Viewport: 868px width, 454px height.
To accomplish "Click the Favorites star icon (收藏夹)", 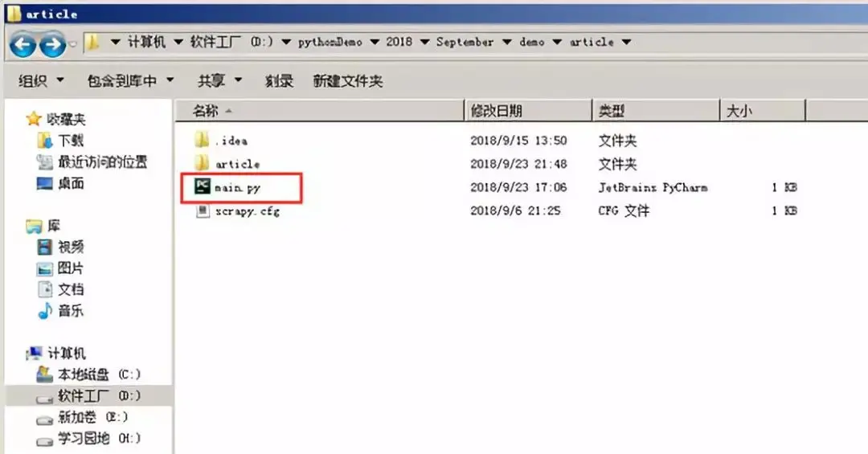I will coord(33,118).
